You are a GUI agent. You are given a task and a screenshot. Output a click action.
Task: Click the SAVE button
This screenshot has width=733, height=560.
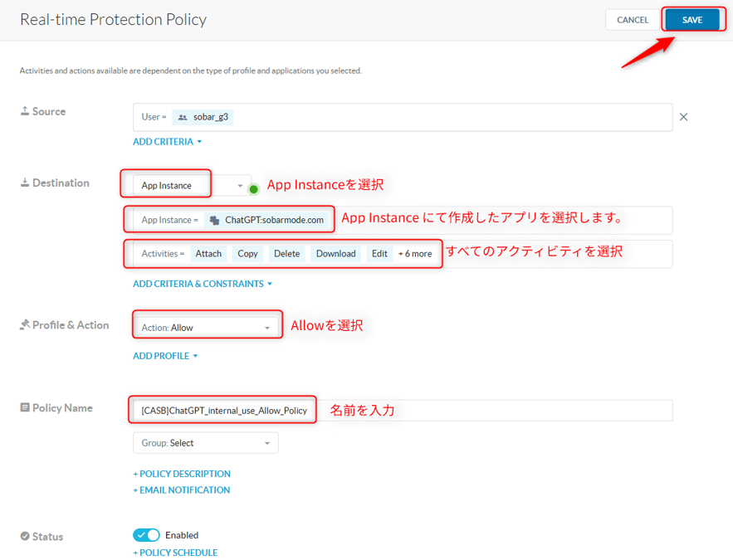[691, 20]
